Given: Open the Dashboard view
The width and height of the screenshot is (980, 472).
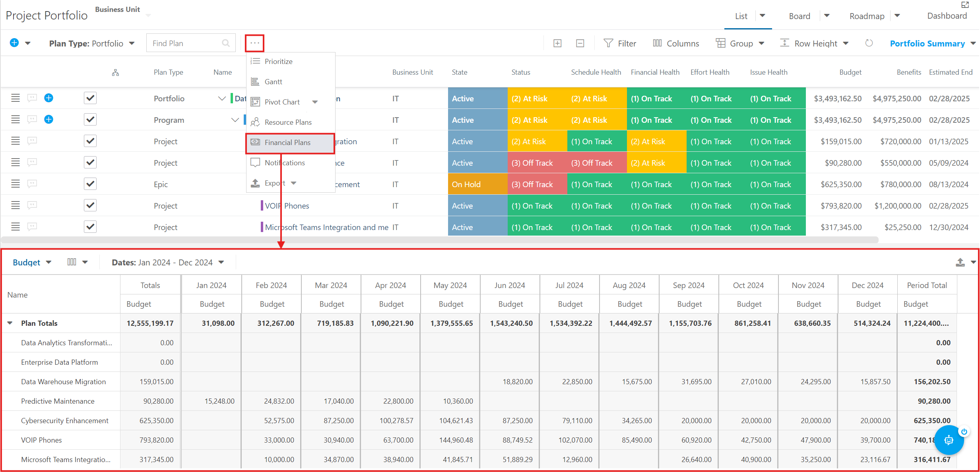Looking at the screenshot, I should point(947,15).
